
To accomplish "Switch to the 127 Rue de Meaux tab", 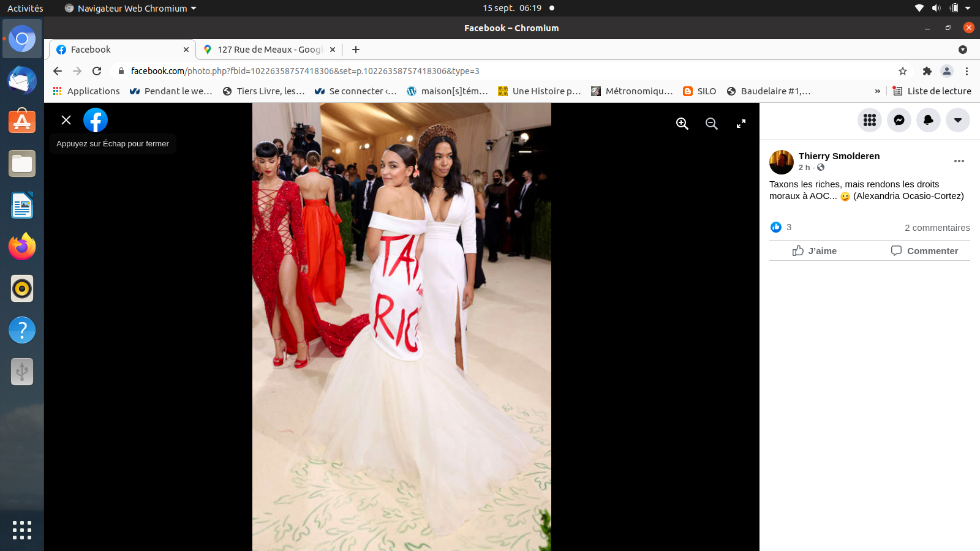I will pos(268,50).
